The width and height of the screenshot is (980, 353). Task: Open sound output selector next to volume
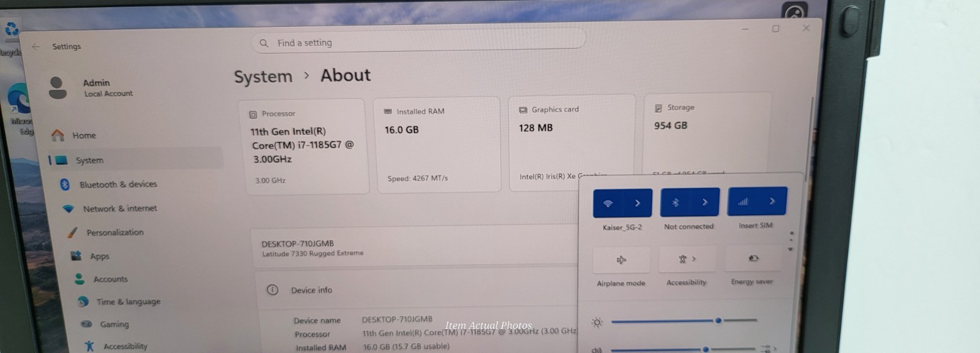point(768,349)
